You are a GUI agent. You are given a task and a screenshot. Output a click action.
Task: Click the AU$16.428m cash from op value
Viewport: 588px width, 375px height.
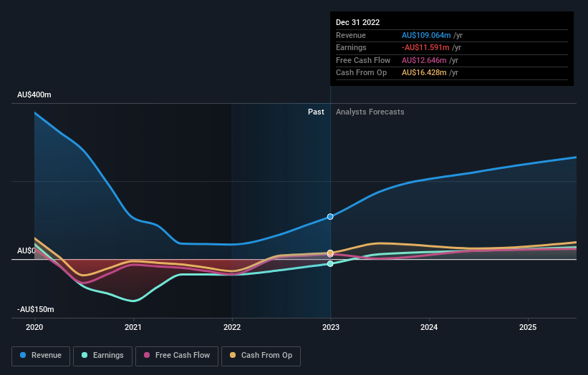tap(424, 73)
